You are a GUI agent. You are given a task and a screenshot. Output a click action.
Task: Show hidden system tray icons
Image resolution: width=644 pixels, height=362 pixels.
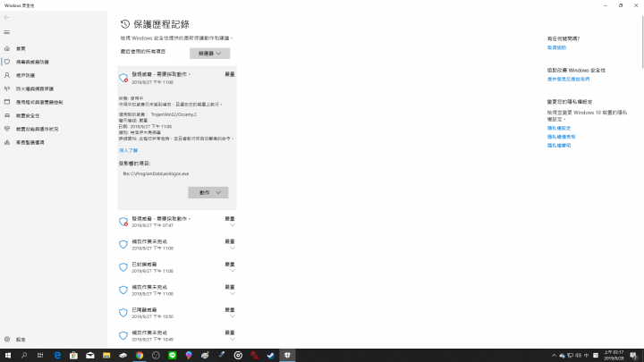(x=554, y=356)
